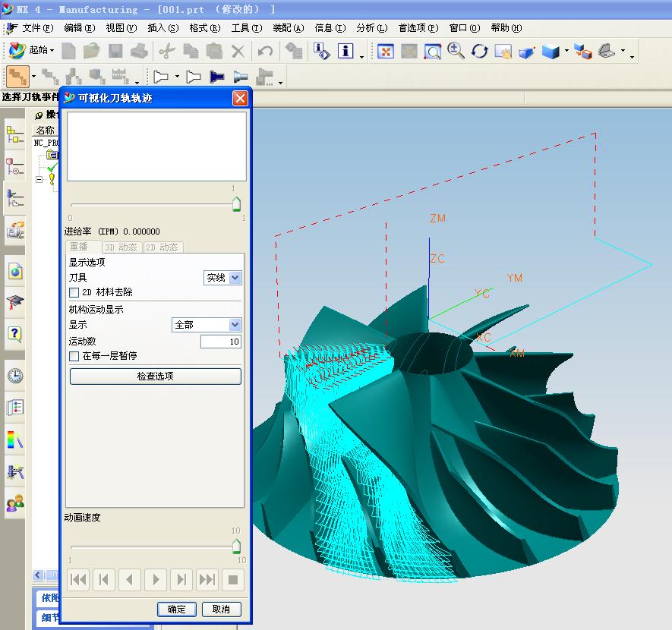Screen dimensions: 672x630
Task: Open the Operation Navigator sidebar icon
Action: point(15,199)
